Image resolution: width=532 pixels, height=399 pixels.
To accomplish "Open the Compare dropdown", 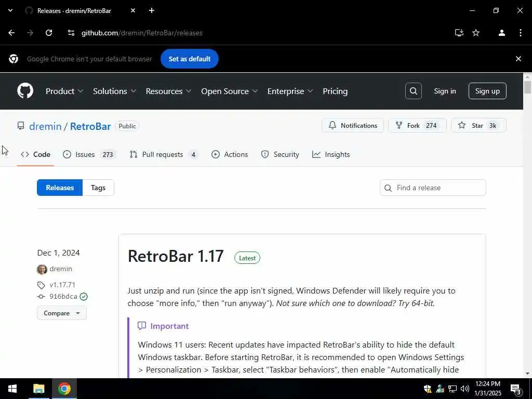I will tap(62, 313).
